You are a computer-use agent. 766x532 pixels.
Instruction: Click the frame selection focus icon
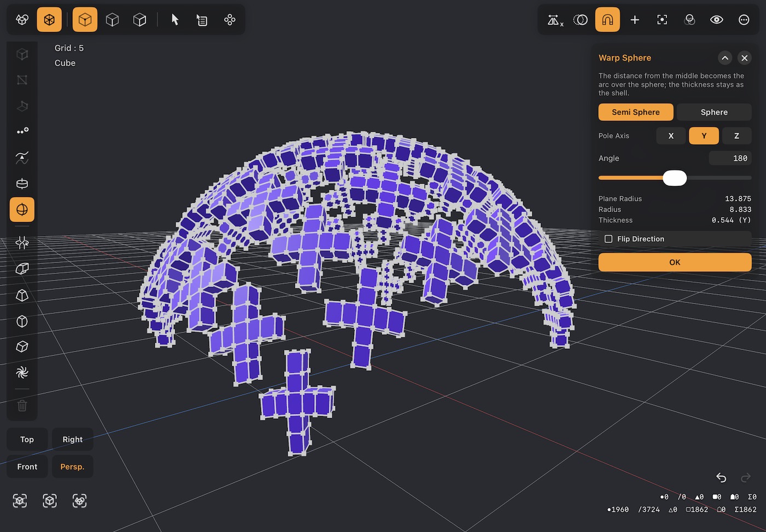pos(662,20)
